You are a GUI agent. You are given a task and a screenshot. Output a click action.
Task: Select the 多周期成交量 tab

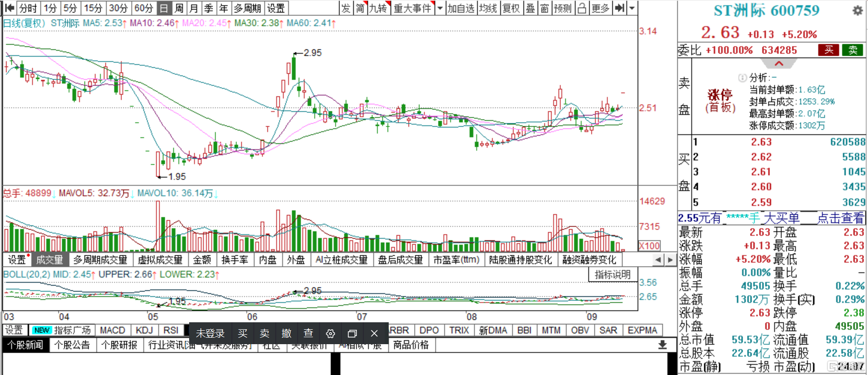tap(101, 260)
